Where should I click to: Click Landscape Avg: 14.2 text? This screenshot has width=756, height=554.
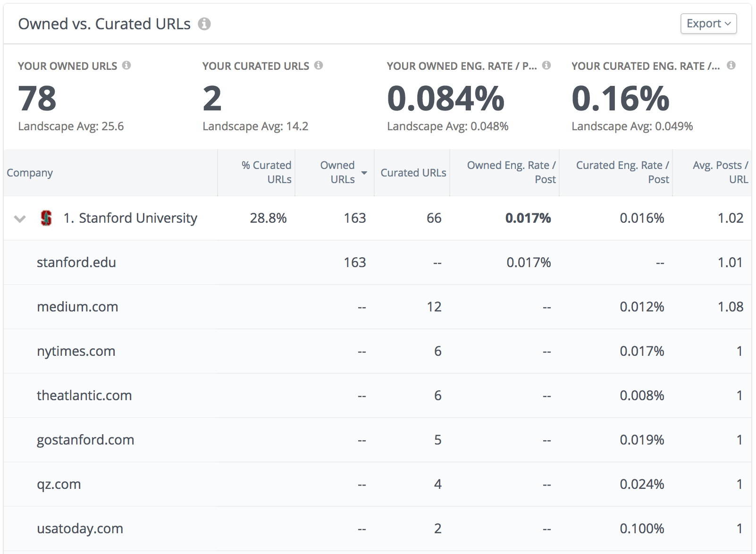pos(255,126)
